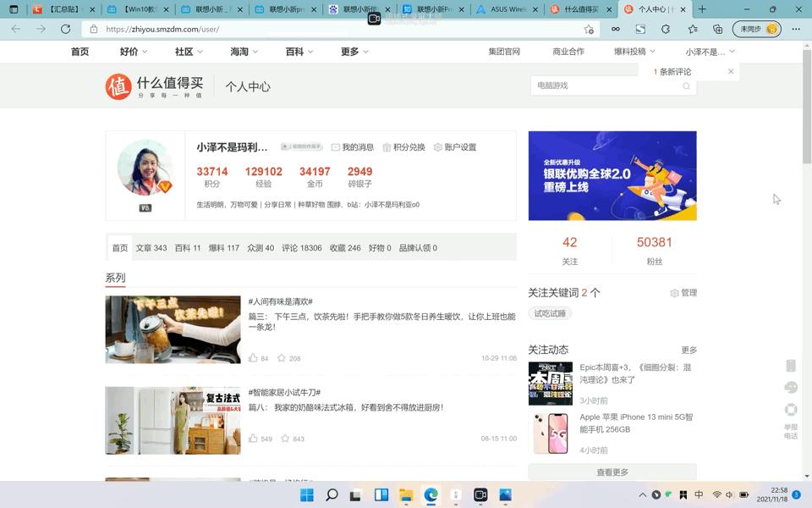The image size is (812, 508).
Task: Close the 1条新评论 notification popup
Action: [x=731, y=71]
